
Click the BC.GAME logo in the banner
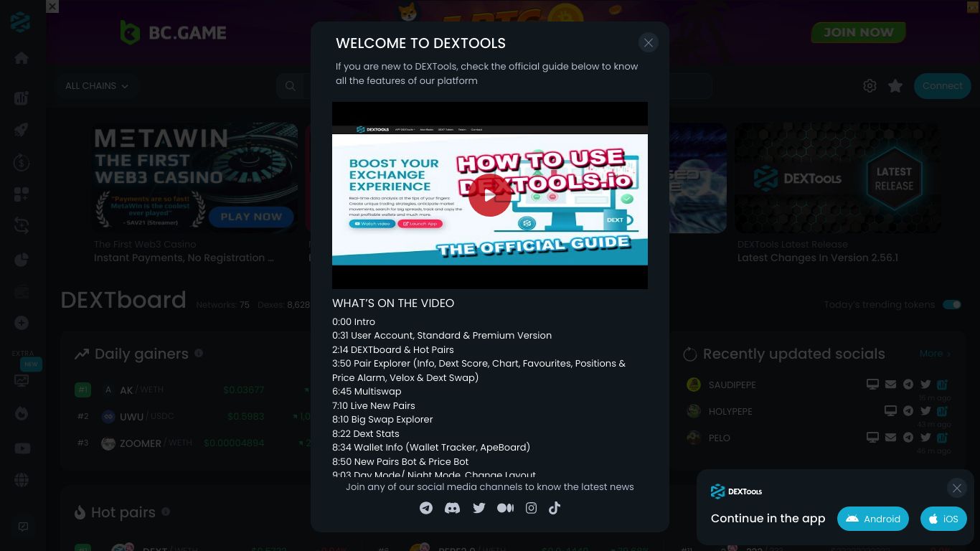[x=173, y=32]
